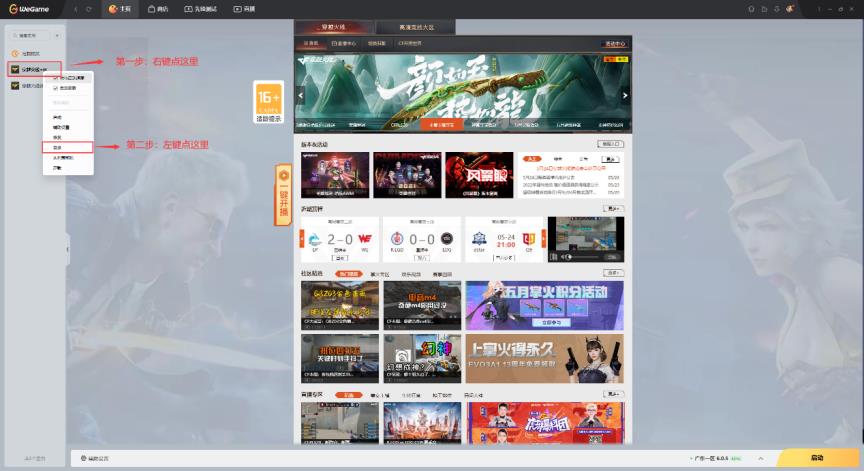Select the orange tab in the news panel
The height and width of the screenshot is (471, 864).
532,159
